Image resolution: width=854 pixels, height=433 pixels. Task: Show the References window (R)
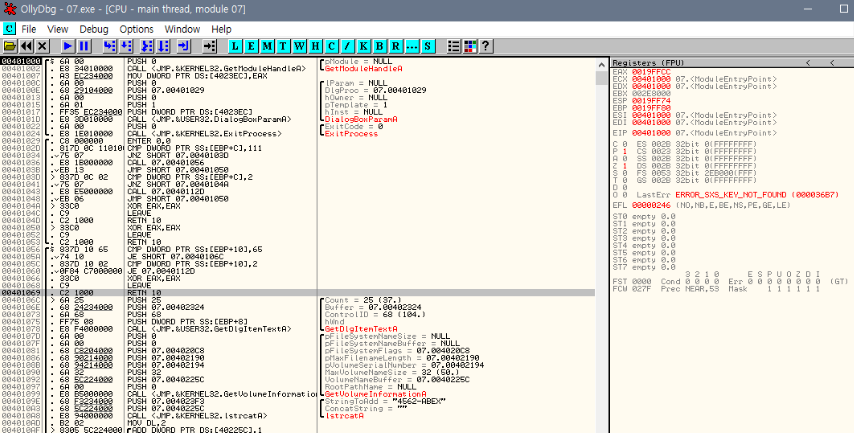395,46
